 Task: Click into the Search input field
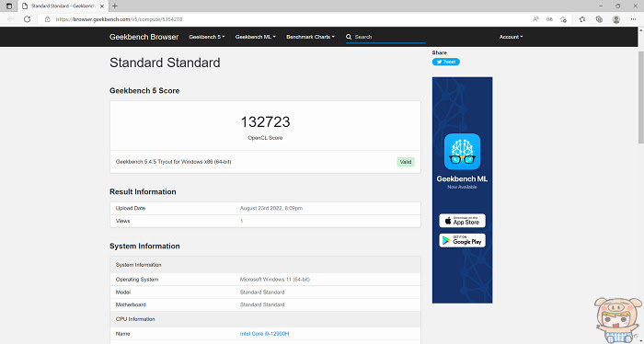click(389, 37)
